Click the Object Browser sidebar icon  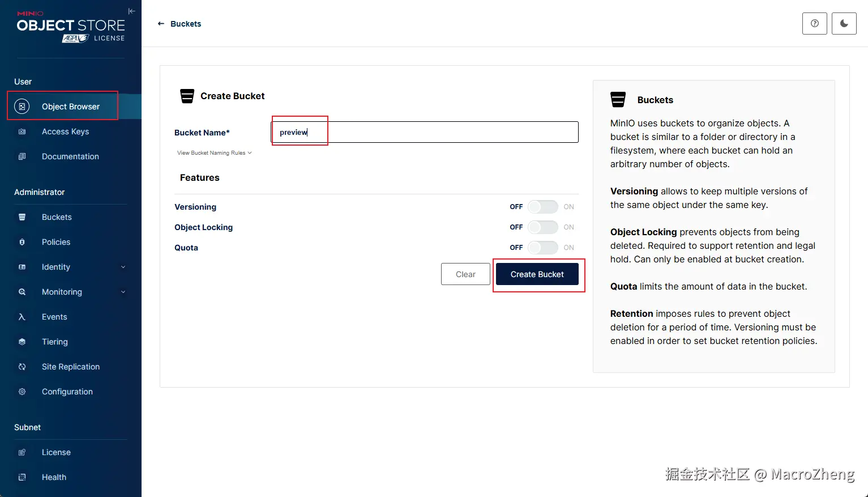click(22, 107)
